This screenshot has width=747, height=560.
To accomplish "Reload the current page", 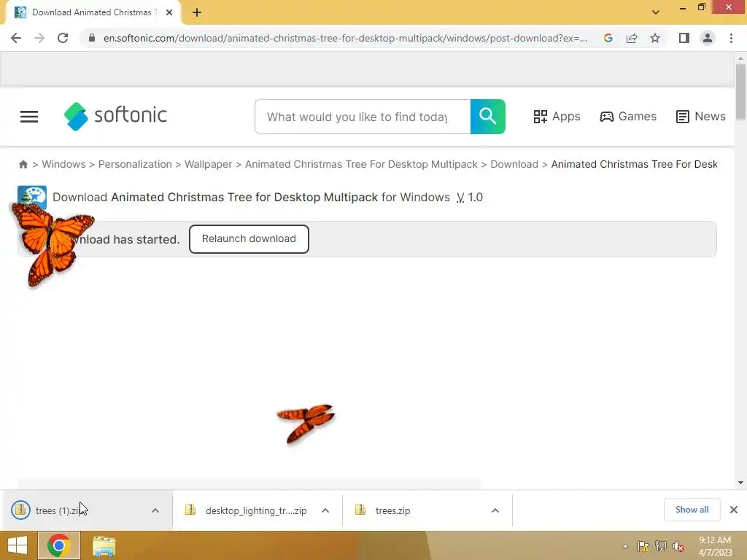I will [x=63, y=38].
